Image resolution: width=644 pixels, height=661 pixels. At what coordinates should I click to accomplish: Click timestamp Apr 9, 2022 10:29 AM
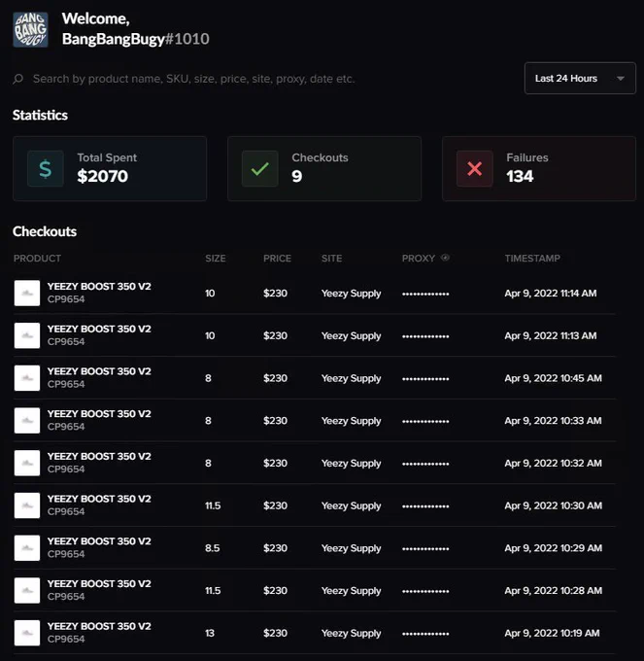point(553,548)
